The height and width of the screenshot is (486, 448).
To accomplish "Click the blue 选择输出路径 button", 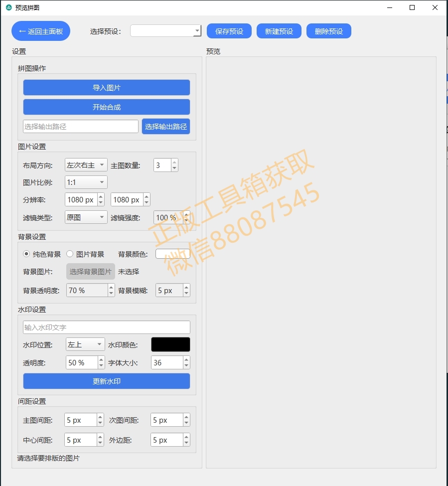I will [x=166, y=127].
